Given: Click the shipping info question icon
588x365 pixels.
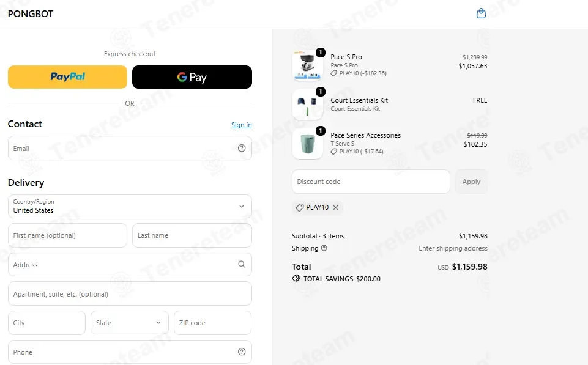Looking at the screenshot, I should click(x=324, y=248).
